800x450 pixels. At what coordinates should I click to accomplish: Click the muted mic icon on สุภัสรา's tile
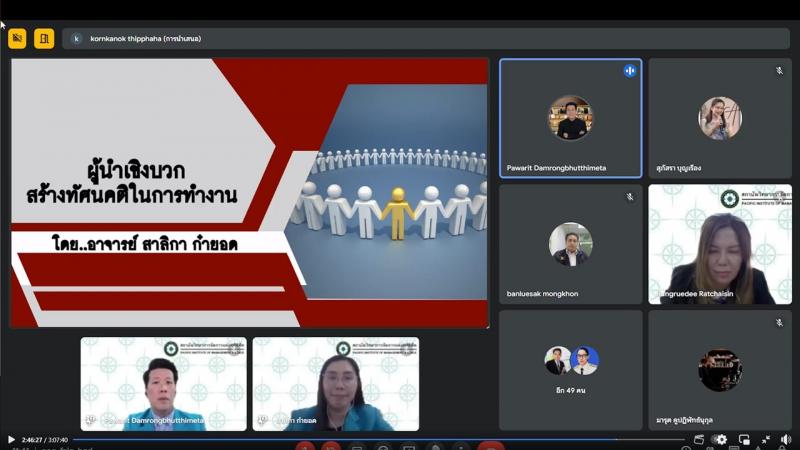click(779, 71)
